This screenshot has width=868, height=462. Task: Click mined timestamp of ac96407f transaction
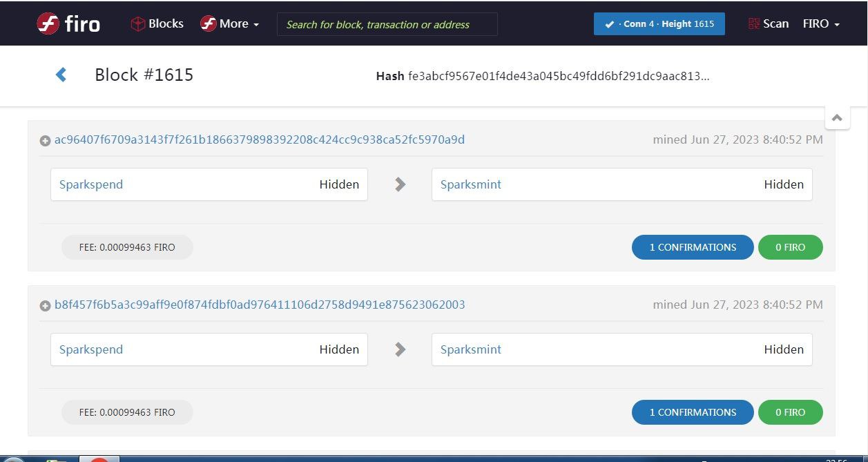click(x=737, y=139)
